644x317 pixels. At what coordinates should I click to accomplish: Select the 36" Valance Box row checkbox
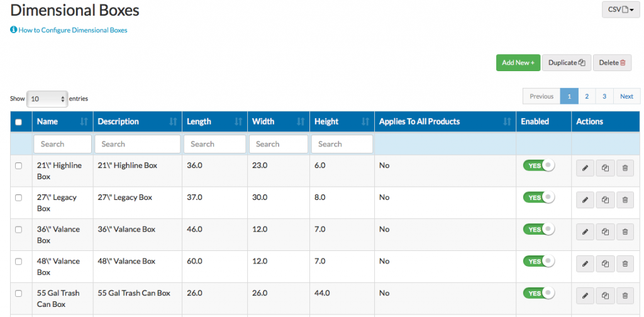18,230
